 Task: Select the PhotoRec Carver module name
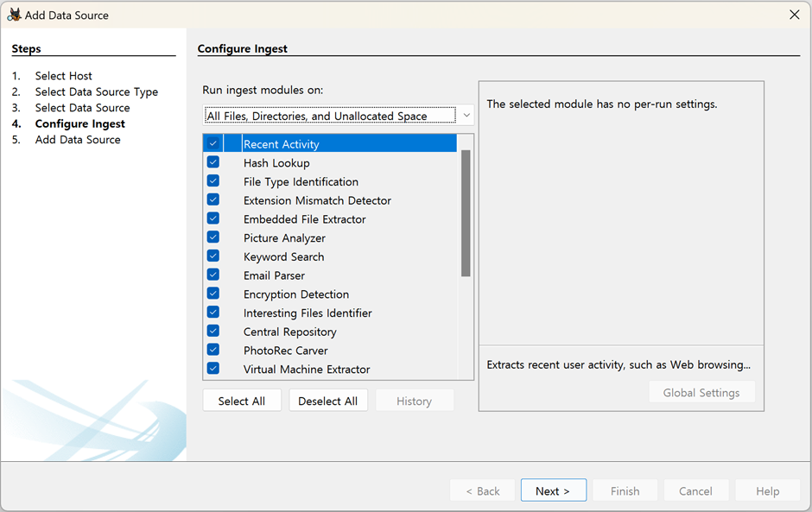click(x=285, y=351)
